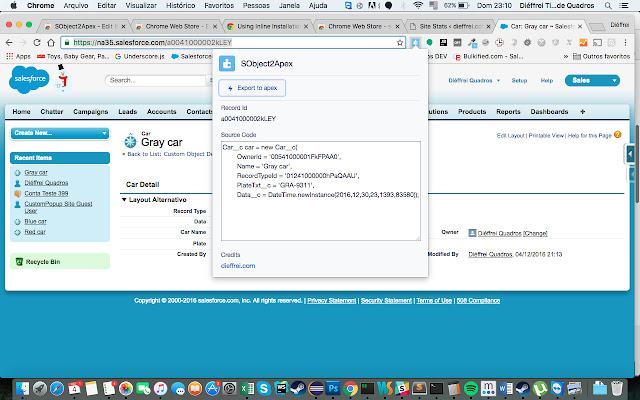
Task: Click the green circle extension icon
Action: [x=429, y=42]
